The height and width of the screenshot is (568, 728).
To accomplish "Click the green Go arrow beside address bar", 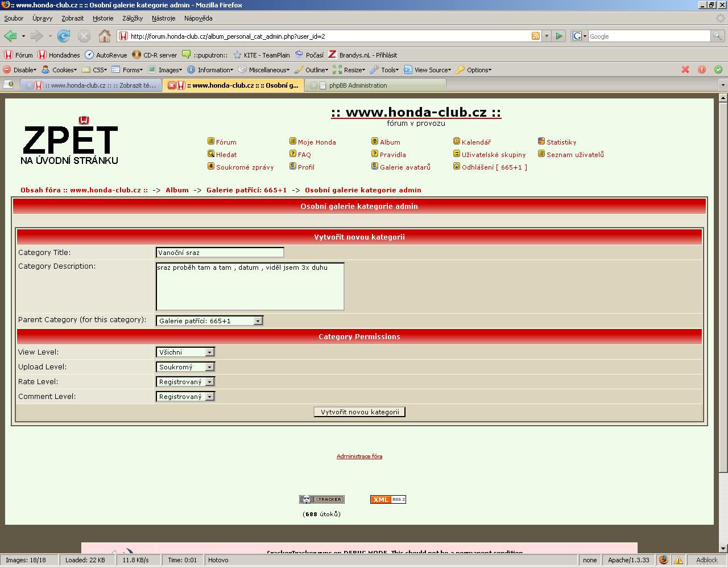I will click(559, 36).
